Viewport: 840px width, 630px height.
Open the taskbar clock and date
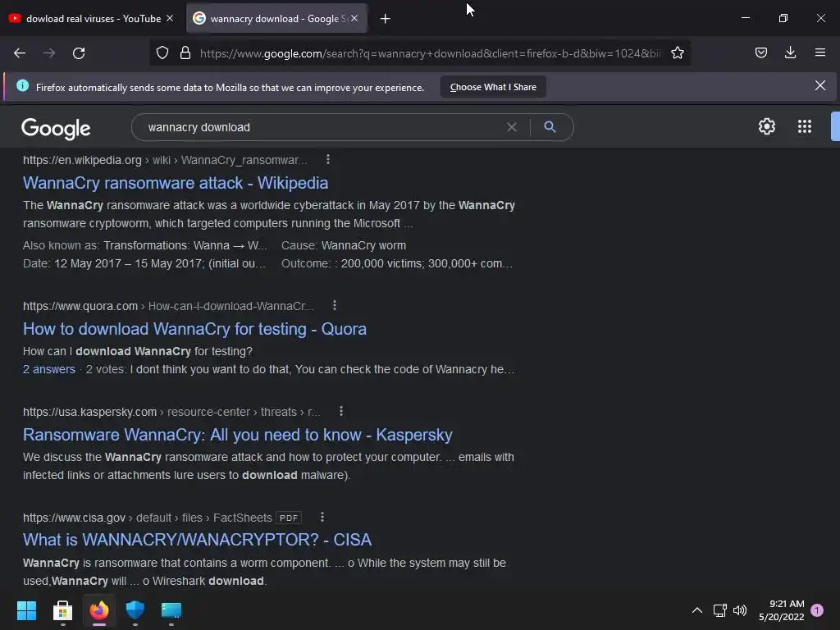tap(781, 610)
